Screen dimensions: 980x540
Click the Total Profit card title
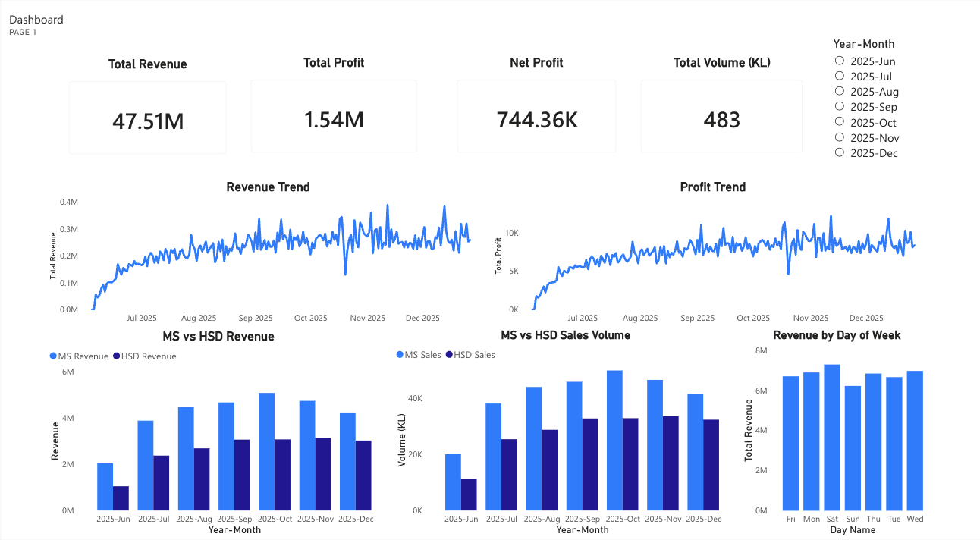point(334,63)
